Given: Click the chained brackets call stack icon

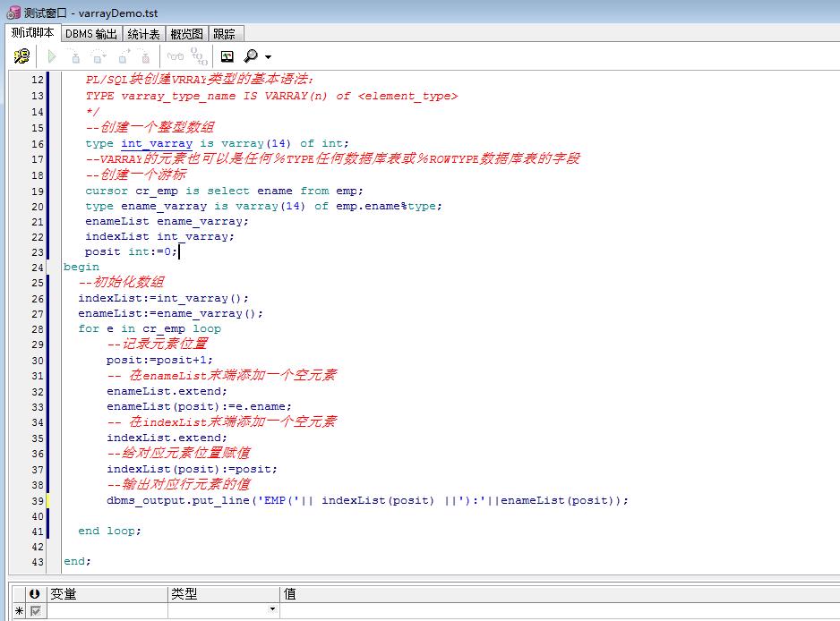Looking at the screenshot, I should point(200,56).
